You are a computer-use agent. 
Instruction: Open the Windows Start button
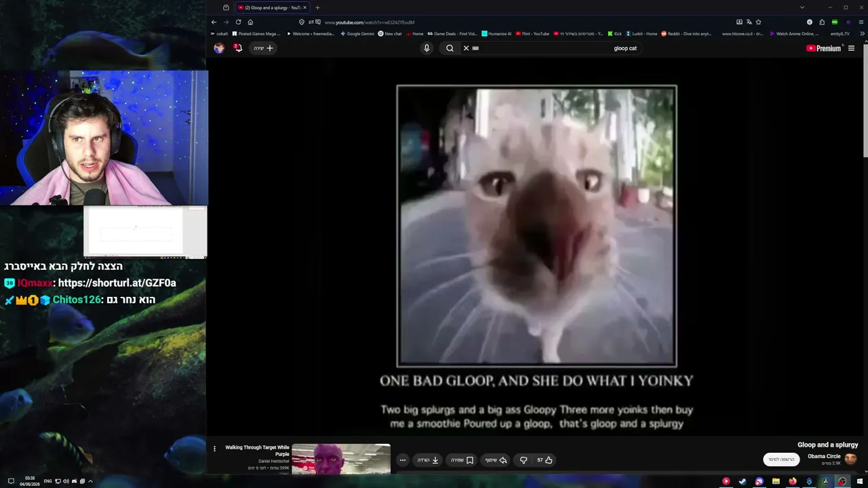[859, 481]
